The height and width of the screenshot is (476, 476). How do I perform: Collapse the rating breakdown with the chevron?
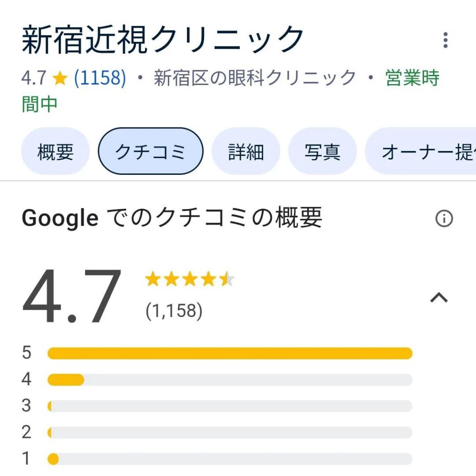(x=439, y=297)
